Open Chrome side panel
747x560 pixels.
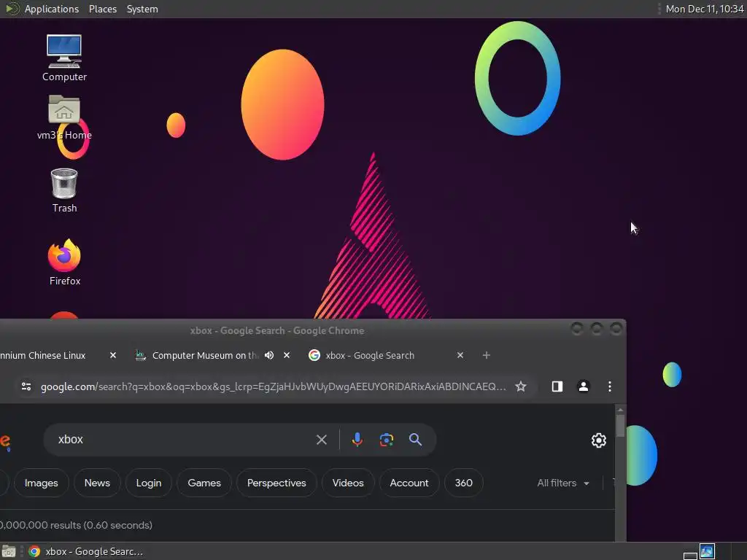click(557, 386)
